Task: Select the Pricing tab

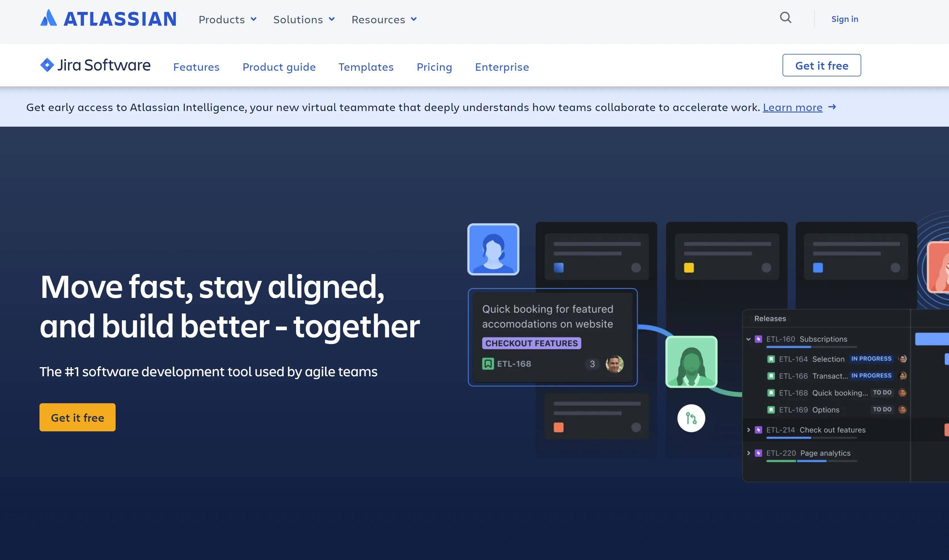Action: pyautogui.click(x=434, y=66)
